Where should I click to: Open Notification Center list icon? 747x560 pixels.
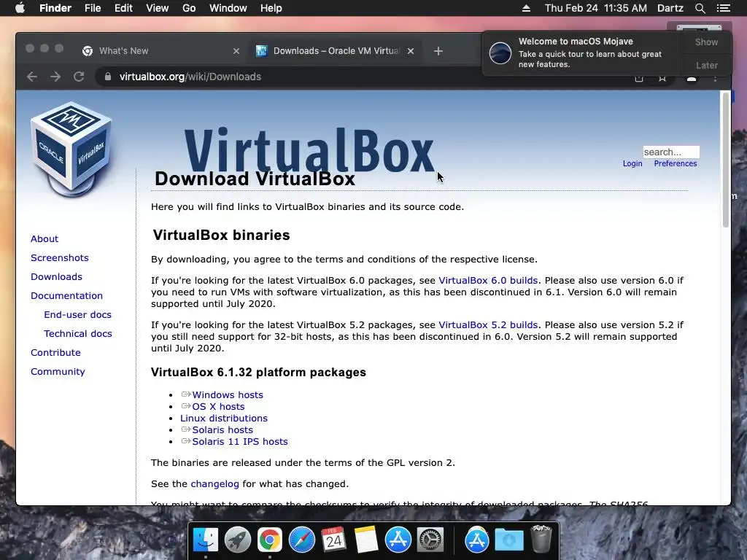[x=724, y=8]
